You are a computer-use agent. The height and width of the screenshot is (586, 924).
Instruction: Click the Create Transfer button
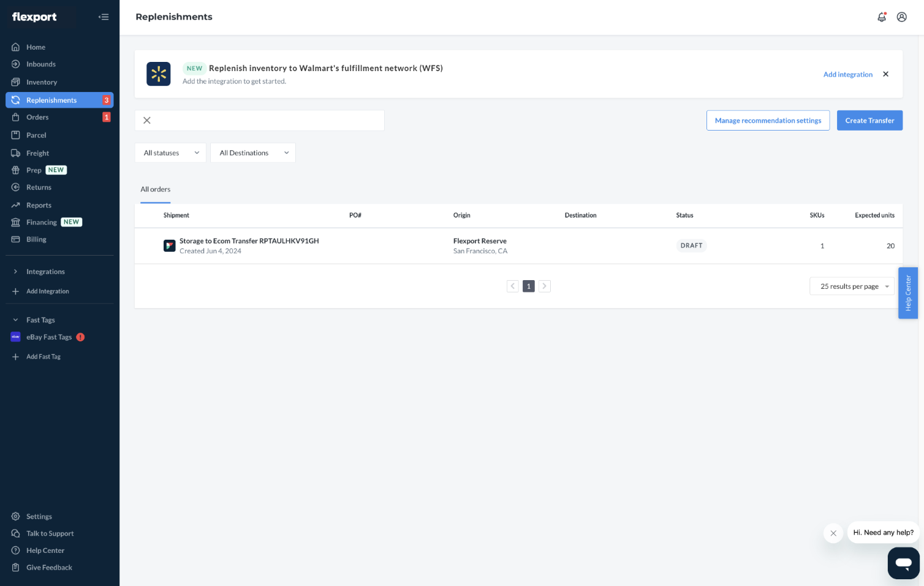pyautogui.click(x=869, y=121)
